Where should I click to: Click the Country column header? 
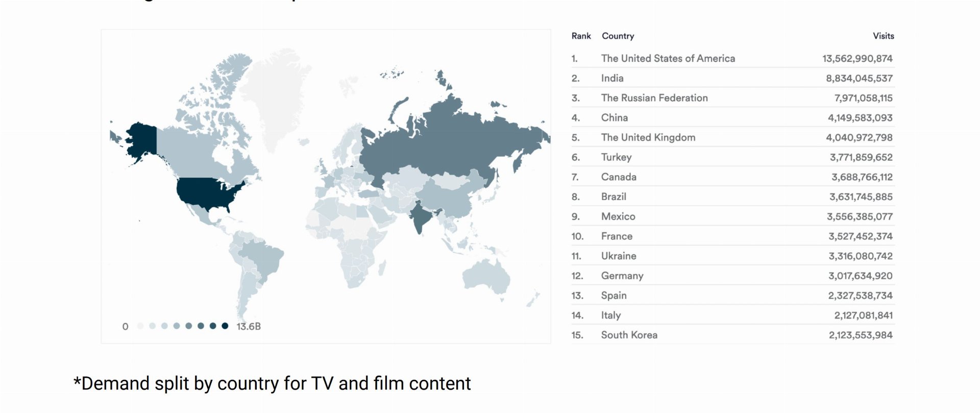[618, 36]
